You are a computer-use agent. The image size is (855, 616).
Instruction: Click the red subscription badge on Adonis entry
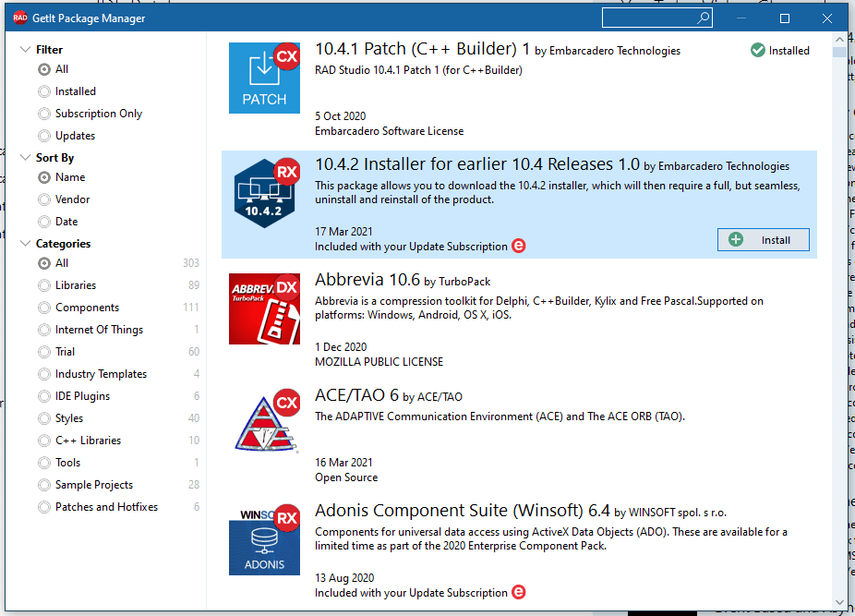[519, 592]
